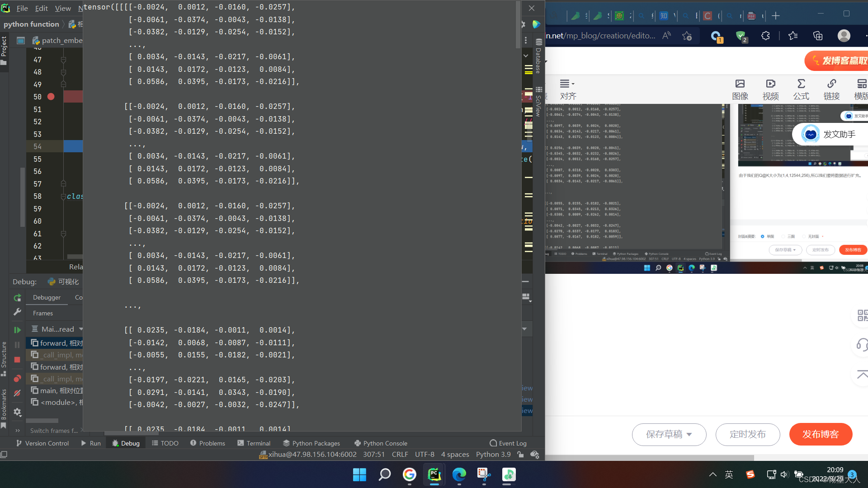868x488 pixels.
Task: Open View Breakpoints double red circles icon
Action: 17,378
